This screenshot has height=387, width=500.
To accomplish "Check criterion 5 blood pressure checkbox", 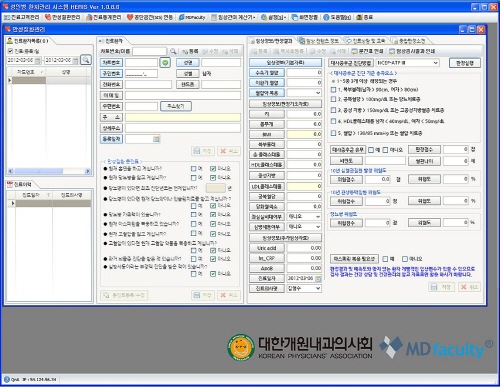I will (333, 133).
